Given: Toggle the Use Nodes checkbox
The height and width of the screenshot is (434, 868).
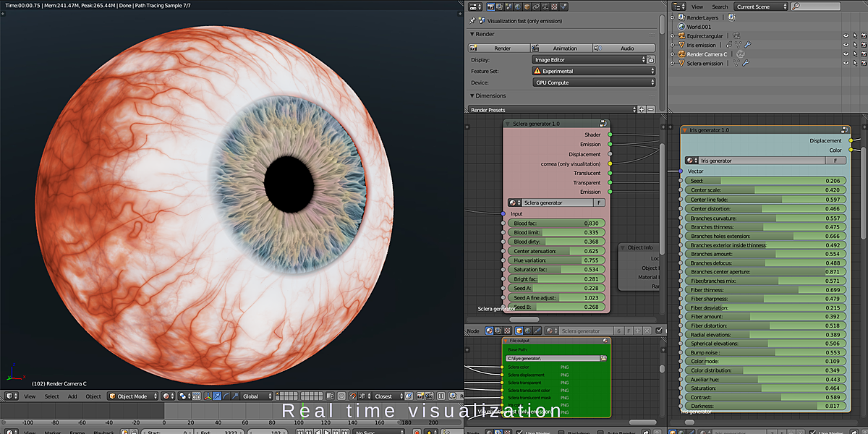Looking at the screenshot, I should [519, 432].
